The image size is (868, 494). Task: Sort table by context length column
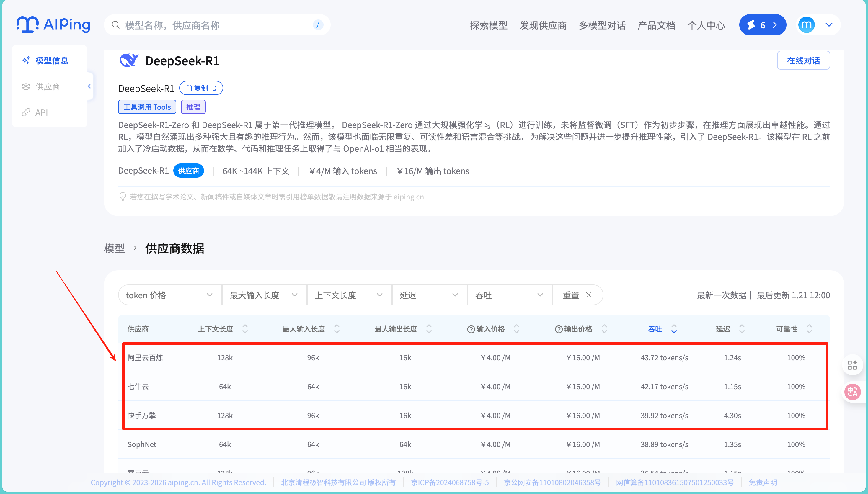pos(245,329)
